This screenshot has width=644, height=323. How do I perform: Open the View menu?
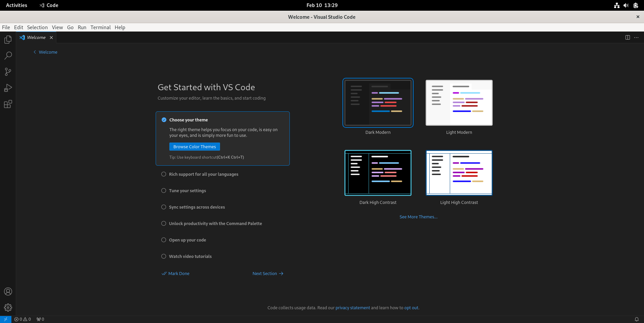coord(57,28)
